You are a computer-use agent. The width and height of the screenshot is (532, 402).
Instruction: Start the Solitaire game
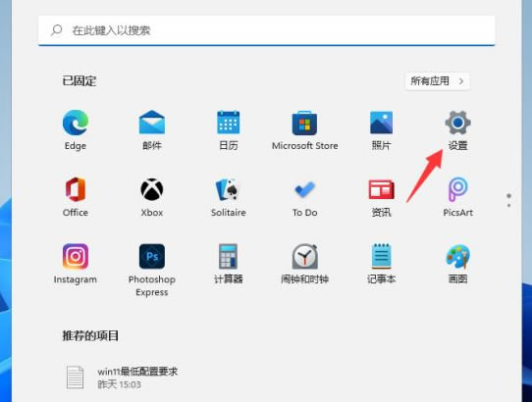point(229,197)
